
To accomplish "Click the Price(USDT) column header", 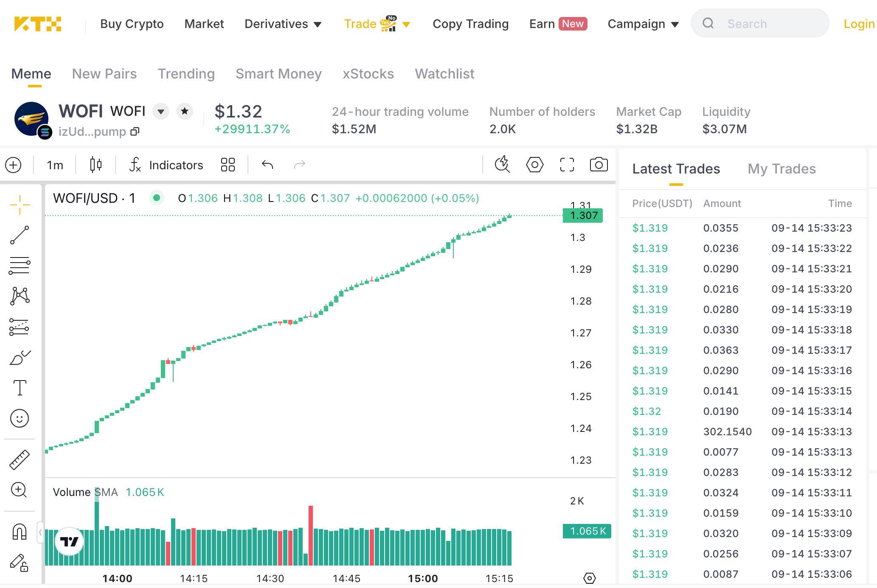I will tap(662, 204).
